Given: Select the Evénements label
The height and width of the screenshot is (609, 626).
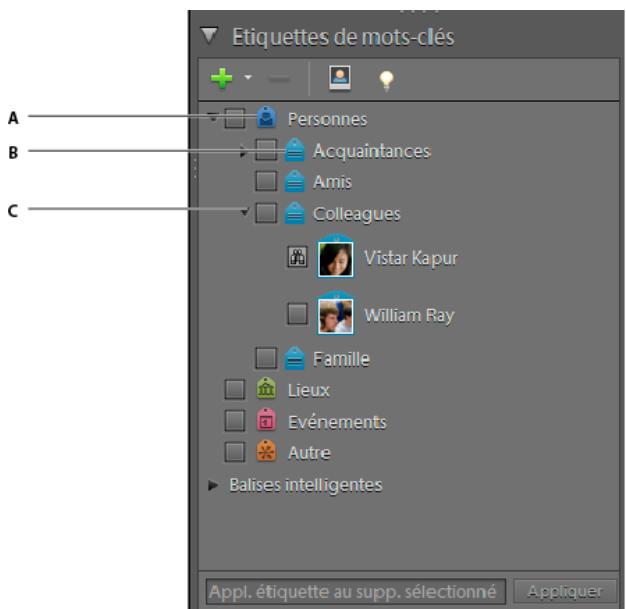Looking at the screenshot, I should [x=337, y=422].
